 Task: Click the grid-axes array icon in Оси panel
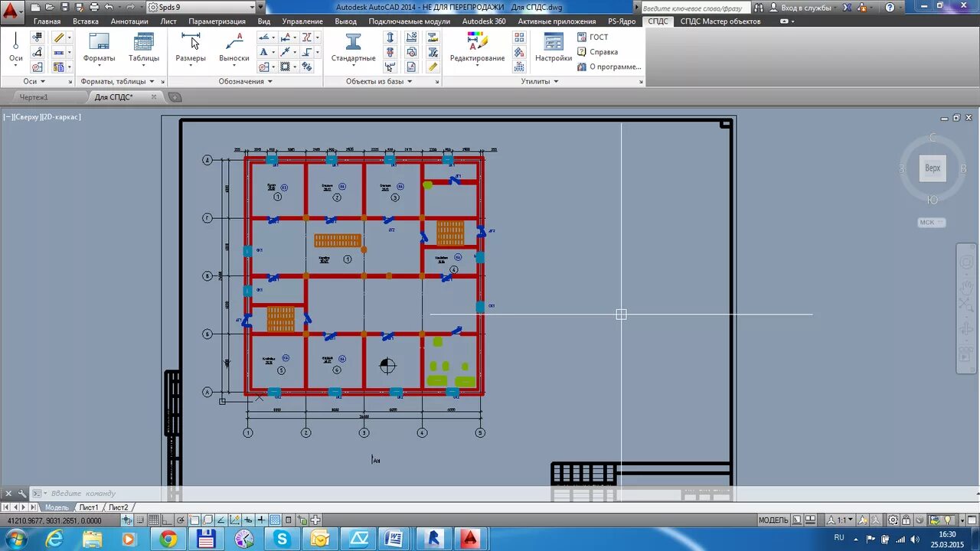click(x=38, y=37)
